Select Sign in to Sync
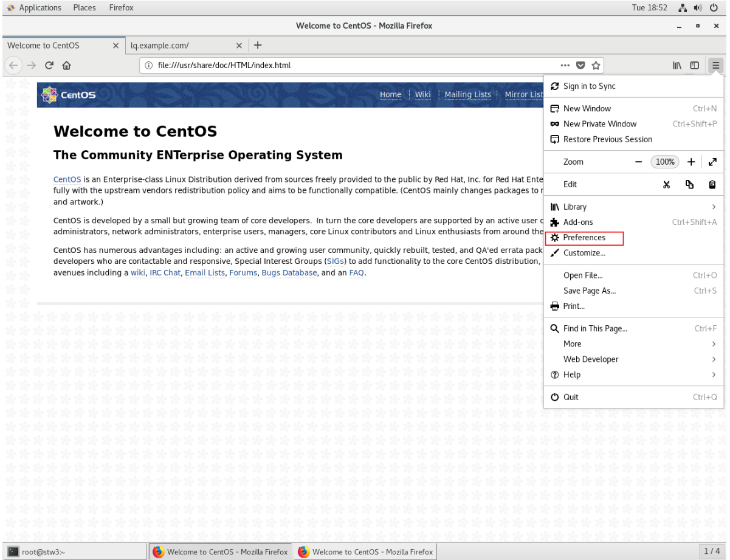The image size is (730, 560). 634,86
